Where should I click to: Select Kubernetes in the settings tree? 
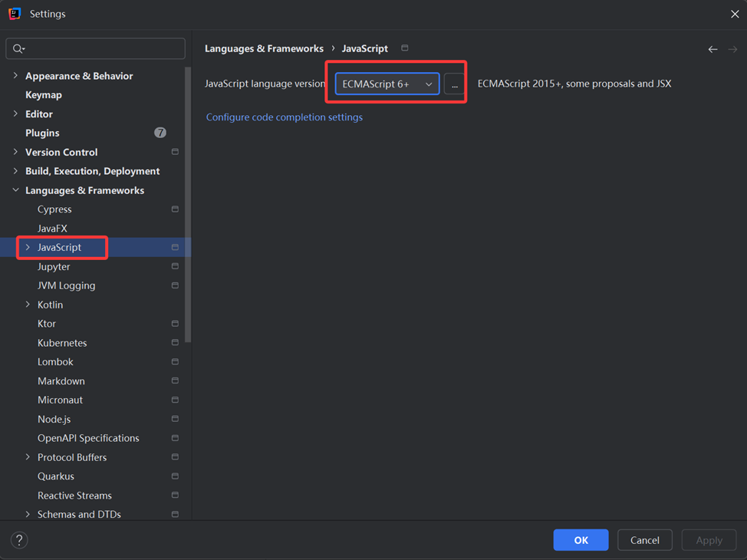62,343
